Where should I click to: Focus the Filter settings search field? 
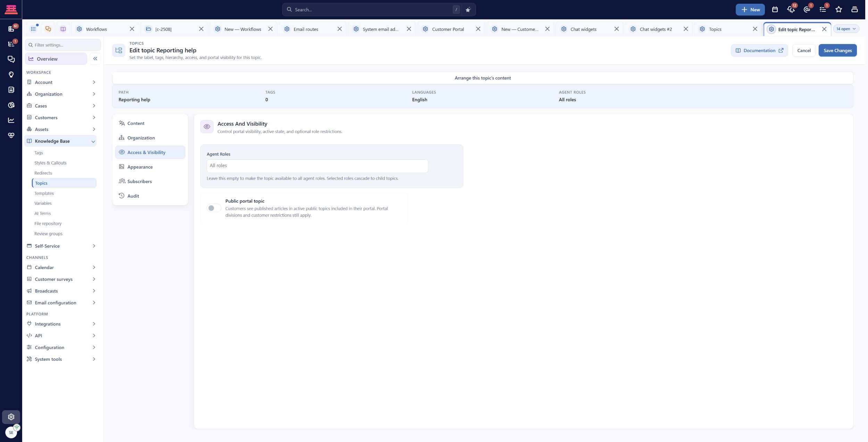63,45
